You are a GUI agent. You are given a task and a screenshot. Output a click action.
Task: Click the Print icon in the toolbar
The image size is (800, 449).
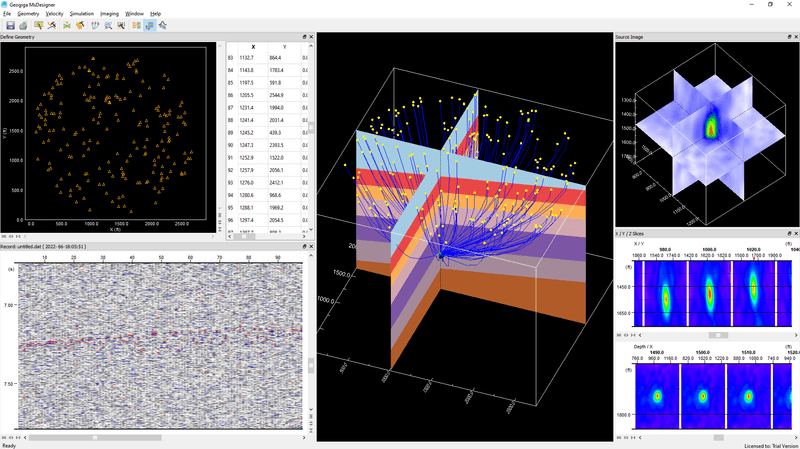[x=24, y=25]
